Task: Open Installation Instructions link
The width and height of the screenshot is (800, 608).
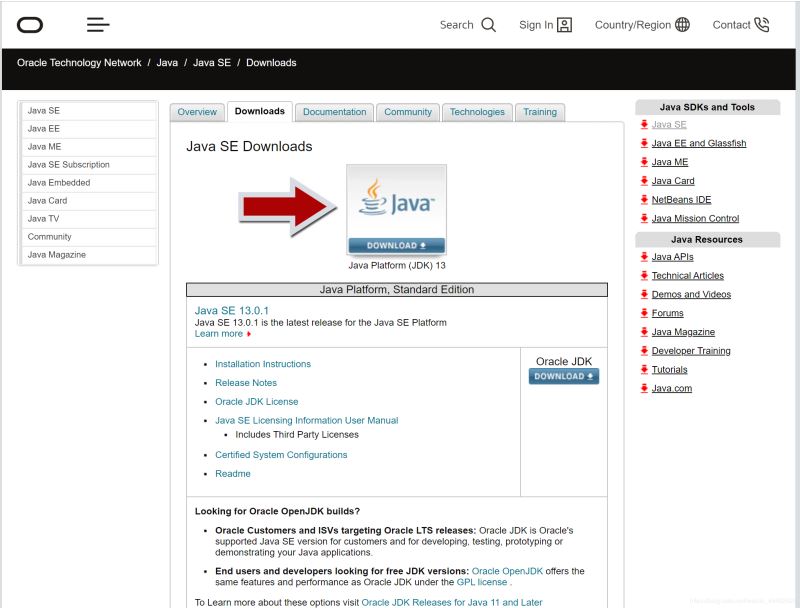Action: click(263, 364)
